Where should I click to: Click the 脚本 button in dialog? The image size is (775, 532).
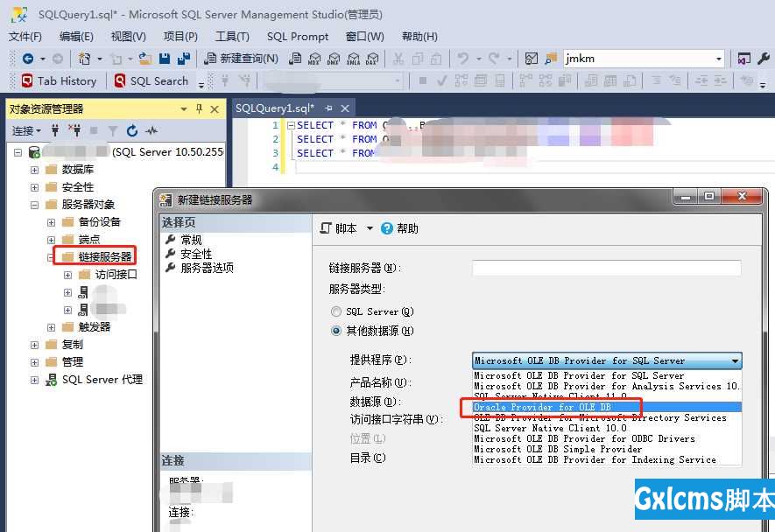pos(339,228)
